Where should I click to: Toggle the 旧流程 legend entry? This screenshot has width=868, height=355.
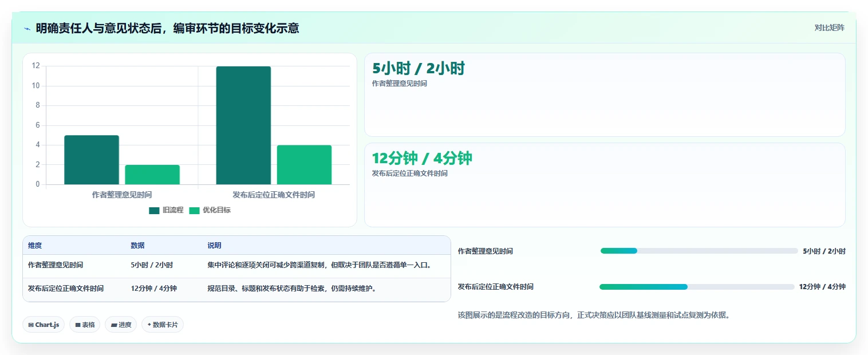tap(166, 210)
